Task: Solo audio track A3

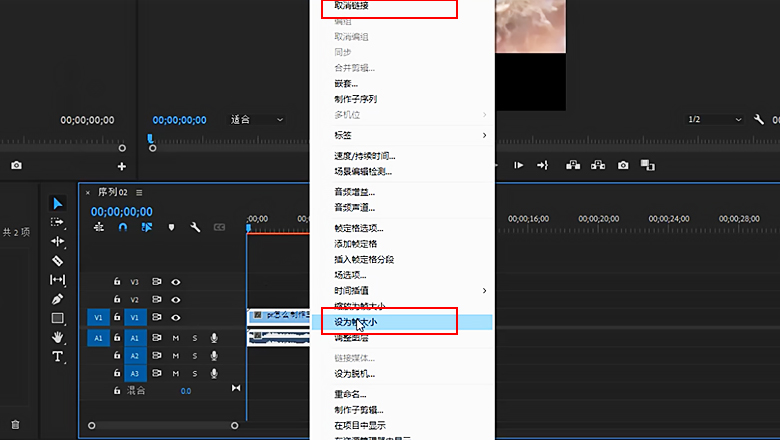Action: point(195,374)
